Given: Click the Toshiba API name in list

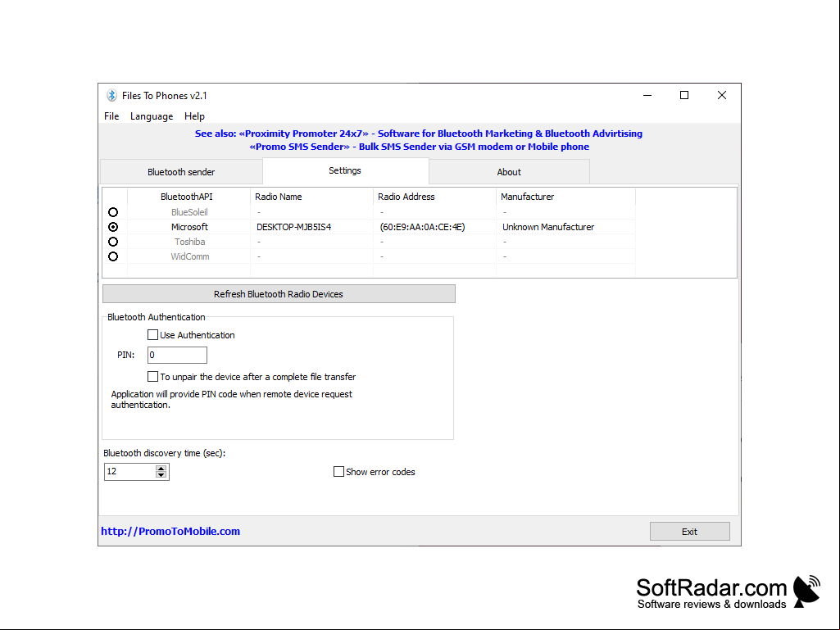Looking at the screenshot, I should (x=189, y=242).
